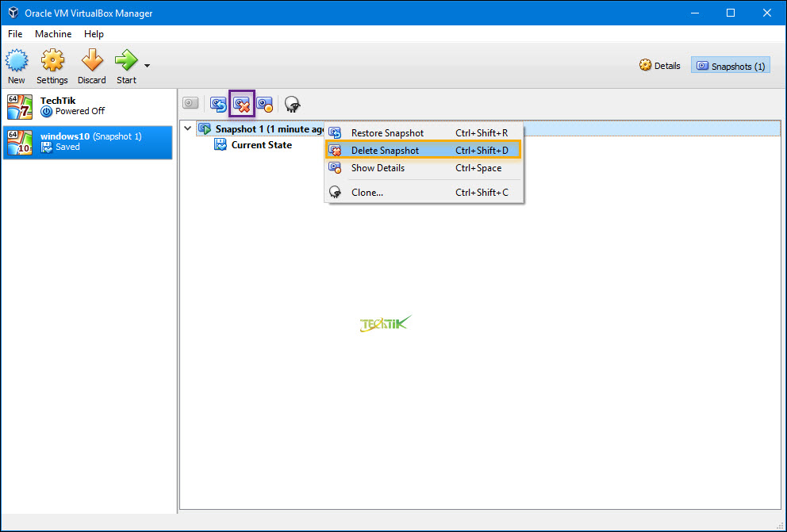
Task: Click the Clone sheep toolbar icon
Action: click(x=292, y=103)
